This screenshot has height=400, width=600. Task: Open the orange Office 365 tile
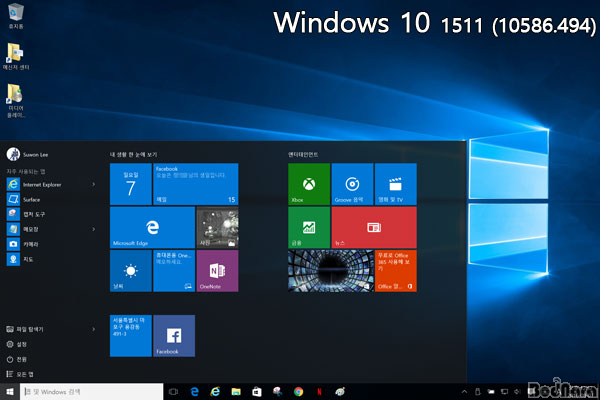click(x=396, y=271)
